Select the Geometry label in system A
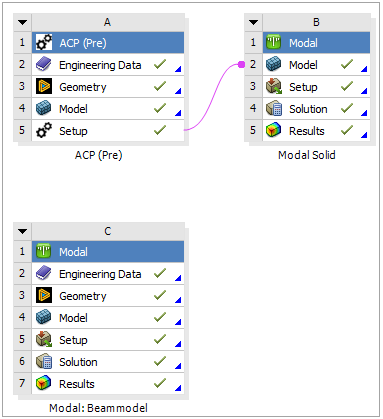The width and height of the screenshot is (383, 419). [x=83, y=87]
